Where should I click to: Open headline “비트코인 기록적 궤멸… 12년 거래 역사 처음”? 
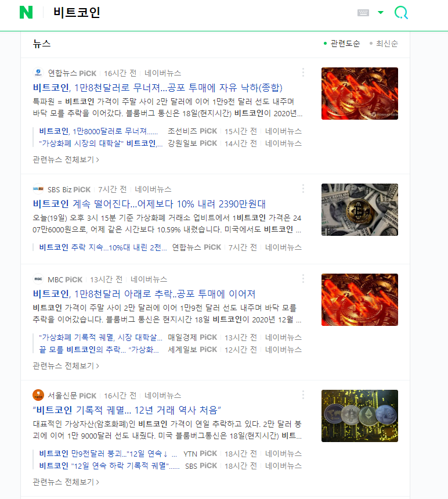pyautogui.click(x=127, y=410)
